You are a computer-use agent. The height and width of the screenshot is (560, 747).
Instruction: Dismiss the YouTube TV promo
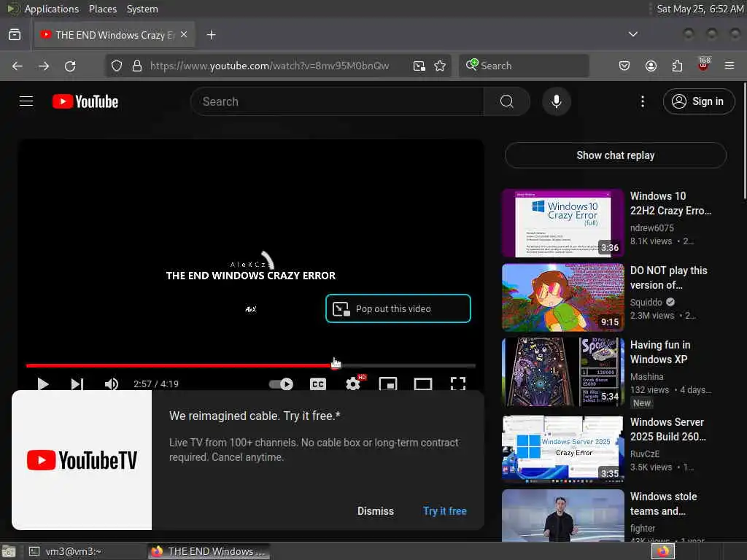(x=376, y=511)
